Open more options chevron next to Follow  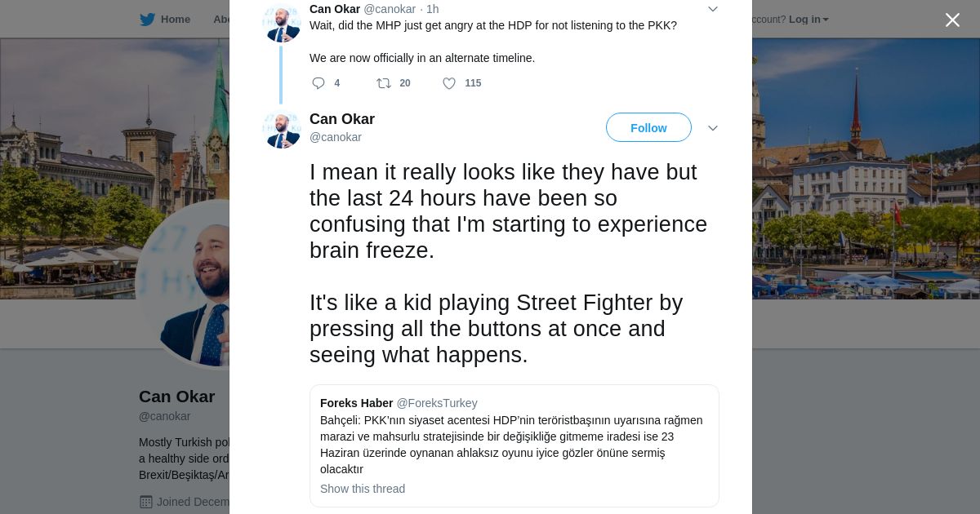pyautogui.click(x=713, y=128)
